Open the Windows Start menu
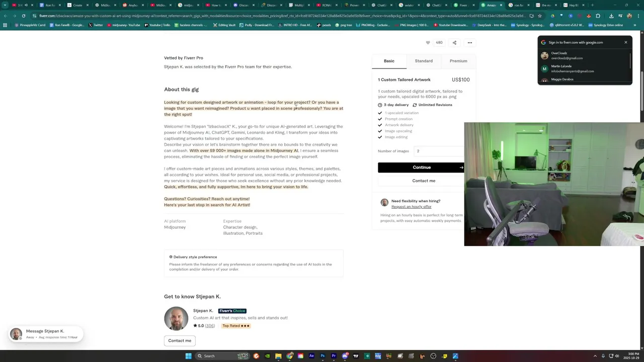644x362 pixels. (x=188, y=356)
